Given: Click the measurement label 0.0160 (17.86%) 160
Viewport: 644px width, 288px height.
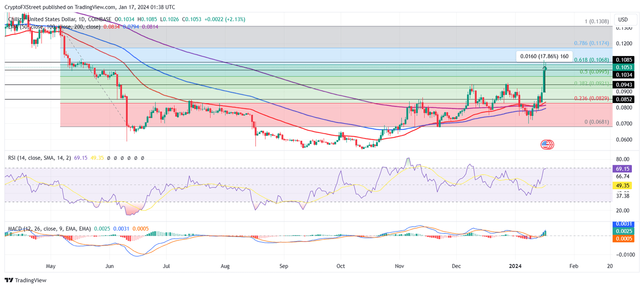Looking at the screenshot, I should [x=544, y=56].
